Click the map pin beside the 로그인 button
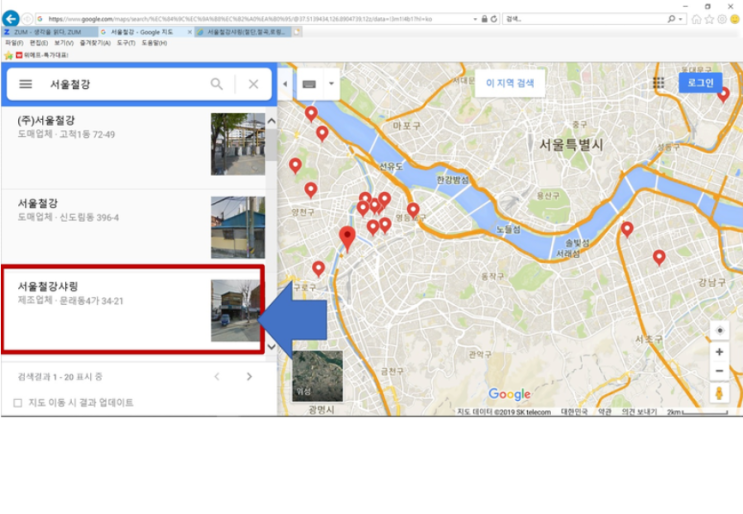 723,95
